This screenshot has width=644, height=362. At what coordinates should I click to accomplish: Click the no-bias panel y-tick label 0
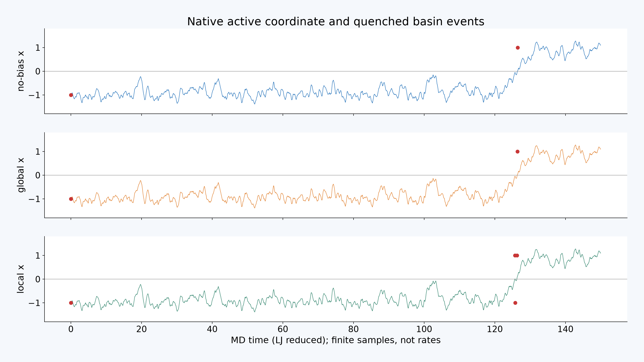[x=38, y=72]
